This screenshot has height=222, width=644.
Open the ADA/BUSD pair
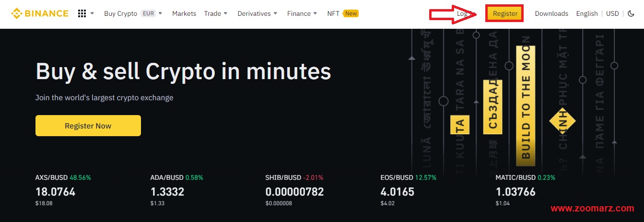click(167, 177)
